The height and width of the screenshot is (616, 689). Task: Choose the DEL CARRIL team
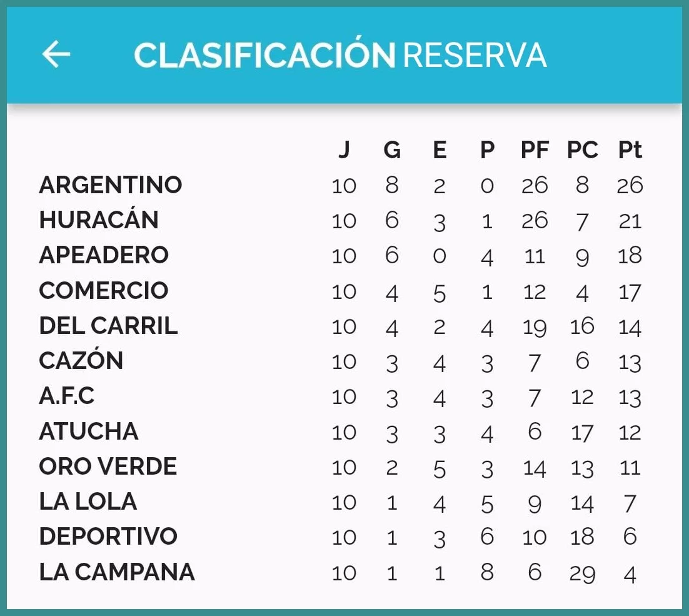(108, 326)
